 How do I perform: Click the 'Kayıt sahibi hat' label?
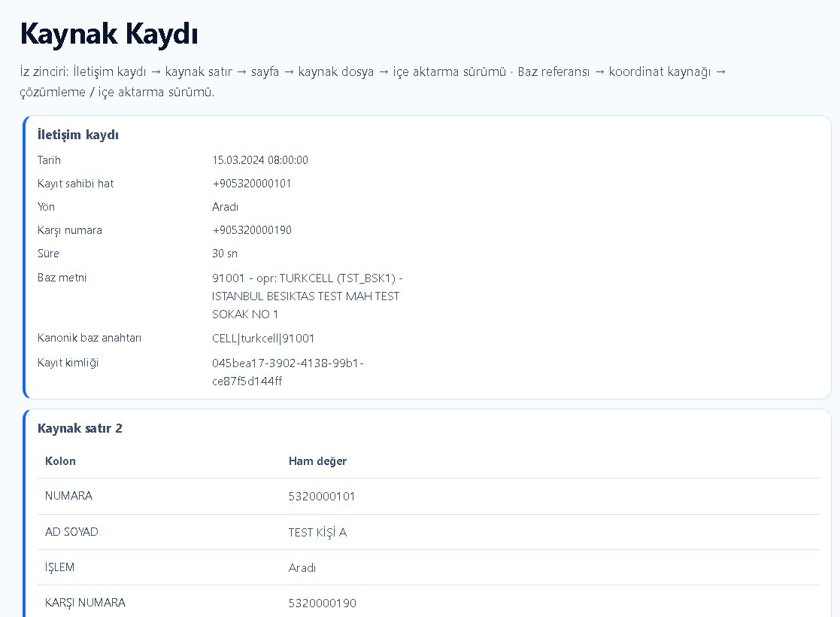pyautogui.click(x=75, y=184)
